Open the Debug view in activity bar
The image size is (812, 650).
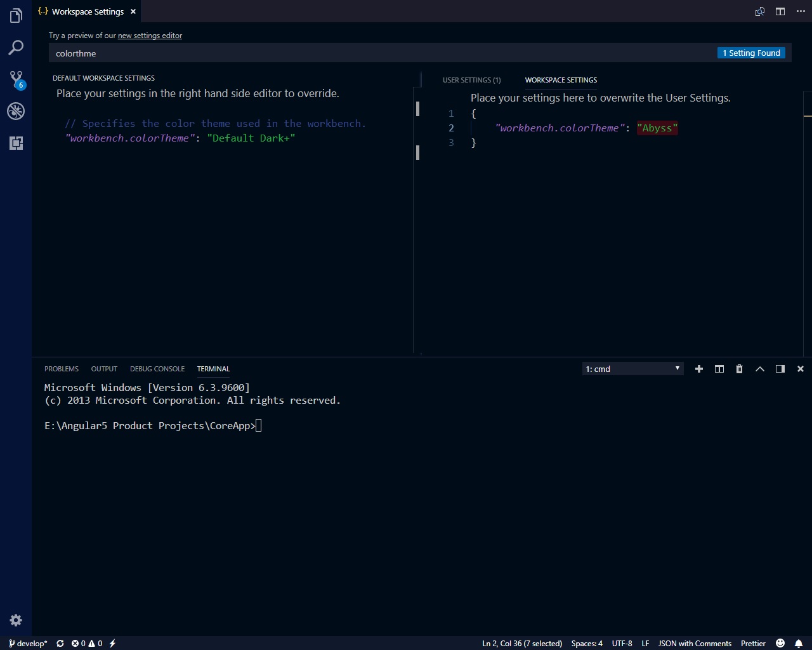[16, 111]
